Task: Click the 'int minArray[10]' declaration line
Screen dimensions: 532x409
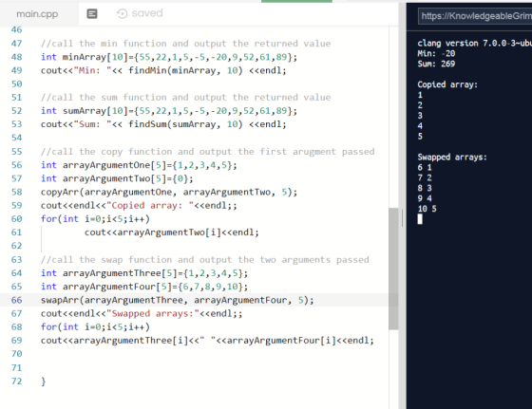Action: pyautogui.click(x=169, y=57)
